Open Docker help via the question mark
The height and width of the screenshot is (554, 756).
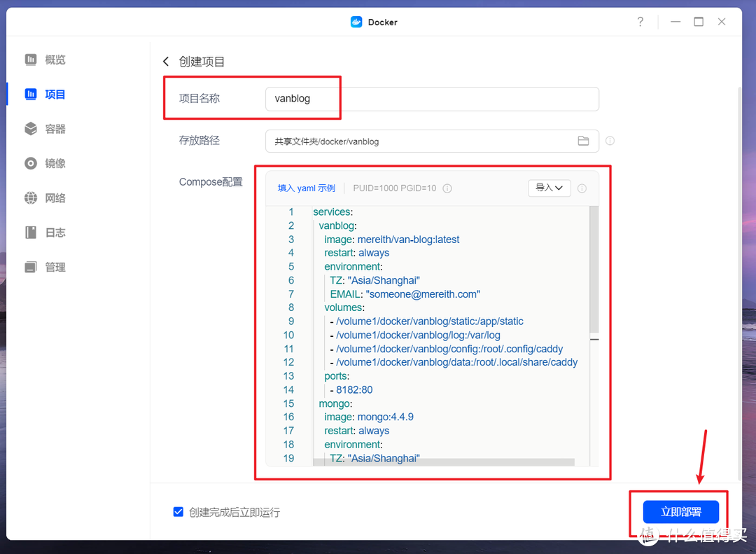pyautogui.click(x=640, y=22)
